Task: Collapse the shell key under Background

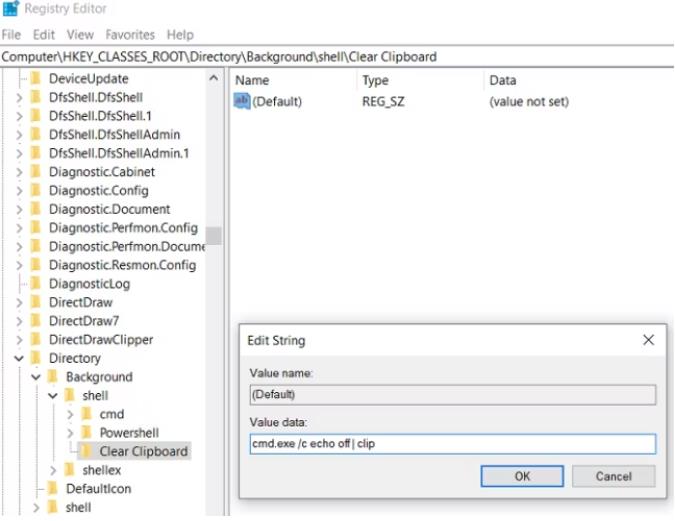Action: click(x=53, y=396)
